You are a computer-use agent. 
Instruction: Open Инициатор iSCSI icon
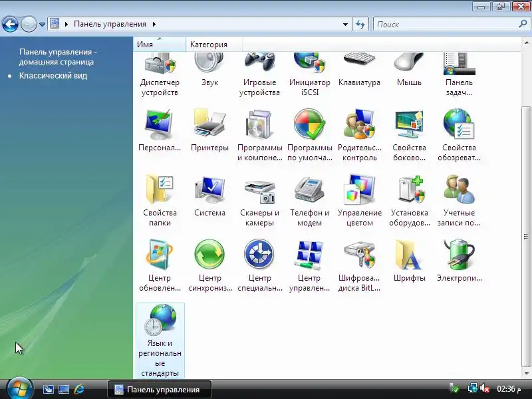[x=309, y=64]
